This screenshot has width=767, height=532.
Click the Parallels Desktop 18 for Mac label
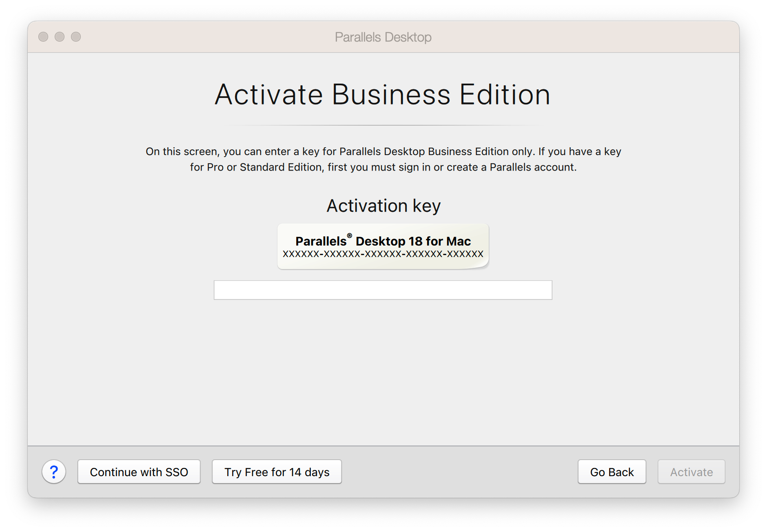tap(383, 241)
